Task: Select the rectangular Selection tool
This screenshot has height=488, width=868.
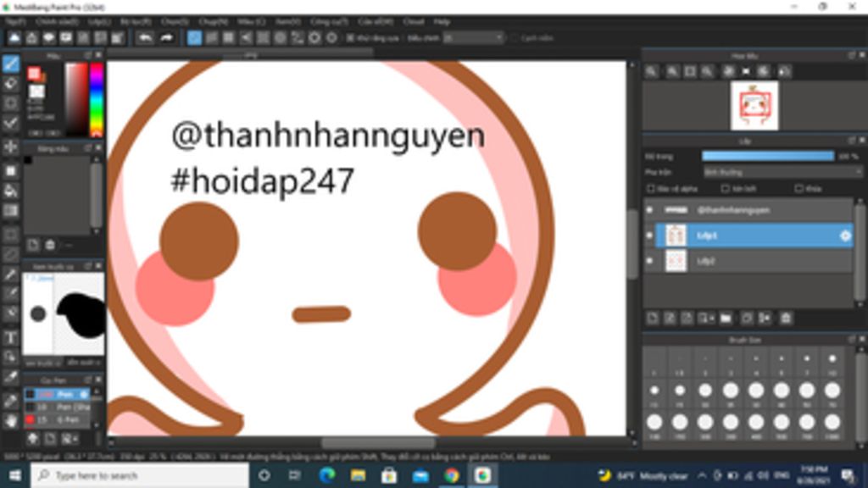Action: click(10, 235)
